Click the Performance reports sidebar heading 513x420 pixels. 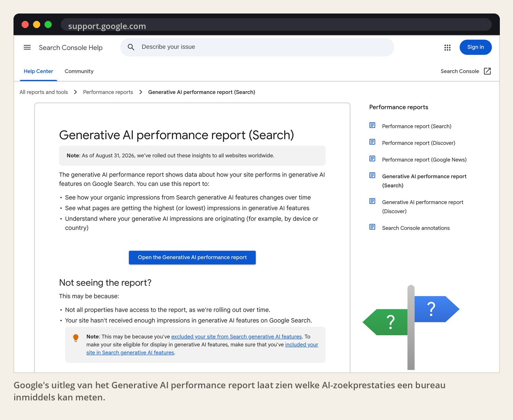coord(399,107)
